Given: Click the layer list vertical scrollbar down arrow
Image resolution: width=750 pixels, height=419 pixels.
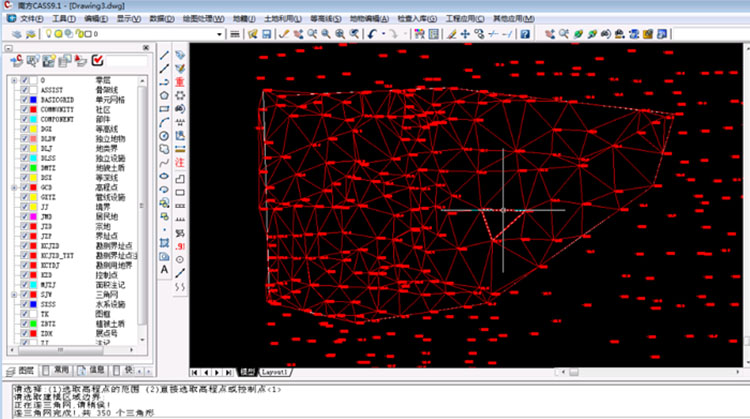Looking at the screenshot, I should [x=142, y=340].
